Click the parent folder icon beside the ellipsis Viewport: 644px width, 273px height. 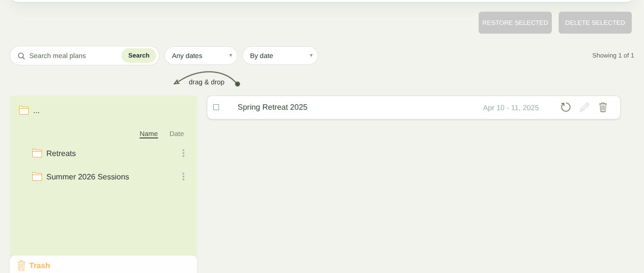pos(24,110)
